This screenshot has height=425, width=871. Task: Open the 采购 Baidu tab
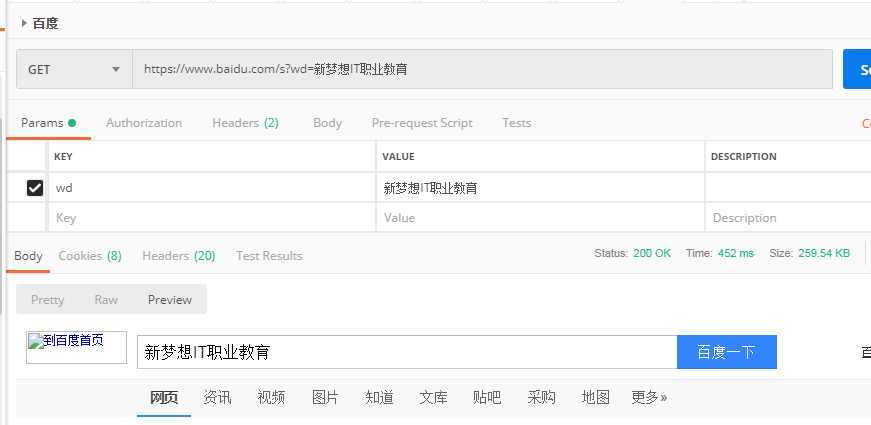coord(541,398)
